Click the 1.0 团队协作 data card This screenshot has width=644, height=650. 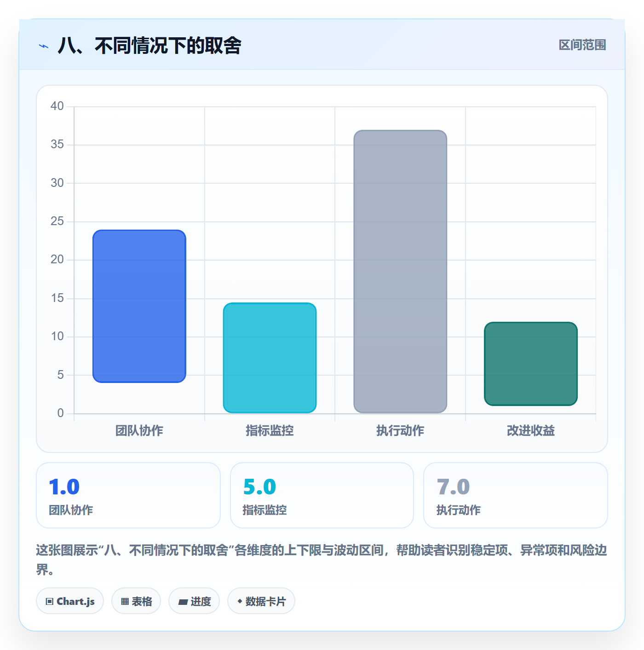pyautogui.click(x=128, y=495)
